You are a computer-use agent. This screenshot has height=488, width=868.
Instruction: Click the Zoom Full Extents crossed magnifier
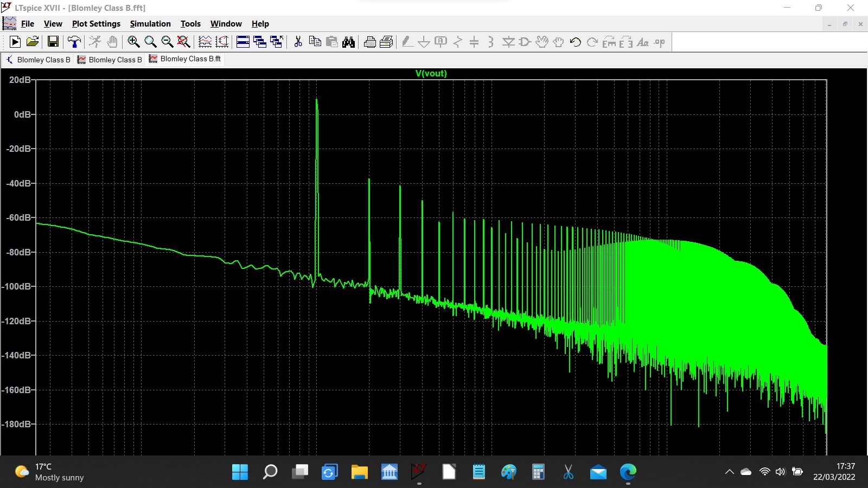tap(184, 42)
